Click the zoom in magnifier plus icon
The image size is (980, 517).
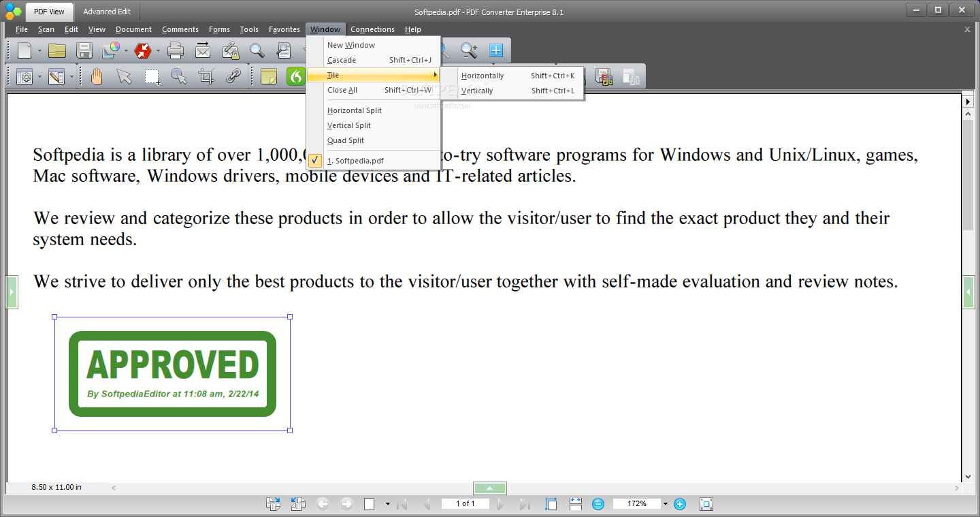click(469, 50)
